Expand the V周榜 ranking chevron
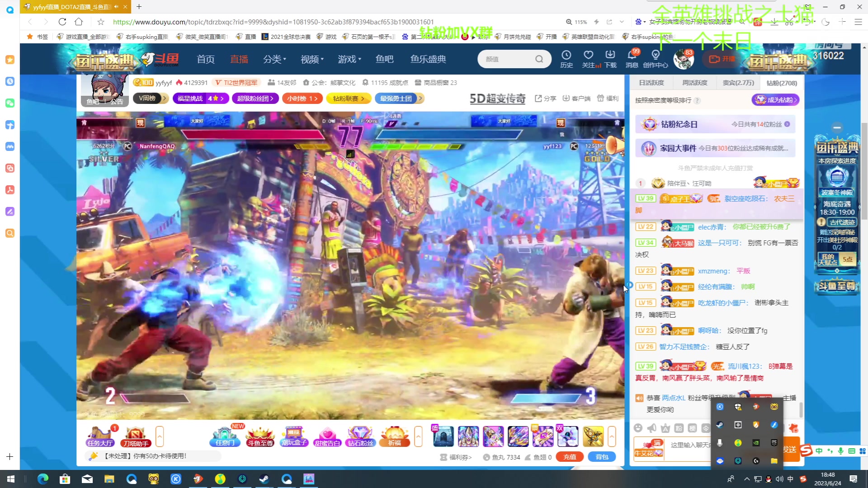This screenshot has width=868, height=488. point(165,98)
